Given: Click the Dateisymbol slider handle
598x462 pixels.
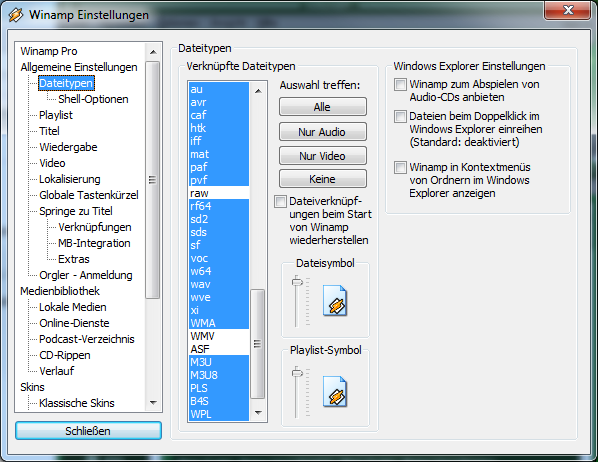Looking at the screenshot, I should pyautogui.click(x=297, y=282).
